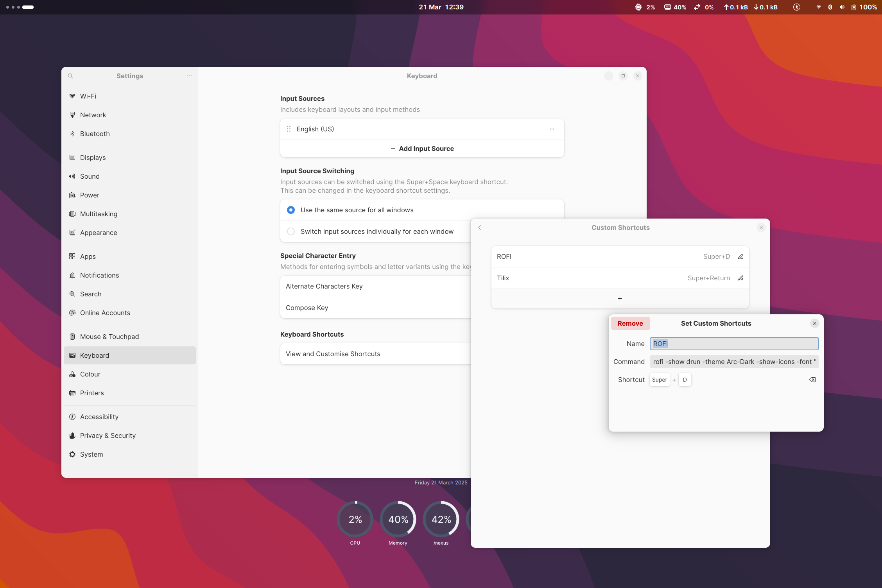Open System settings panel
The width and height of the screenshot is (882, 588).
click(x=130, y=454)
